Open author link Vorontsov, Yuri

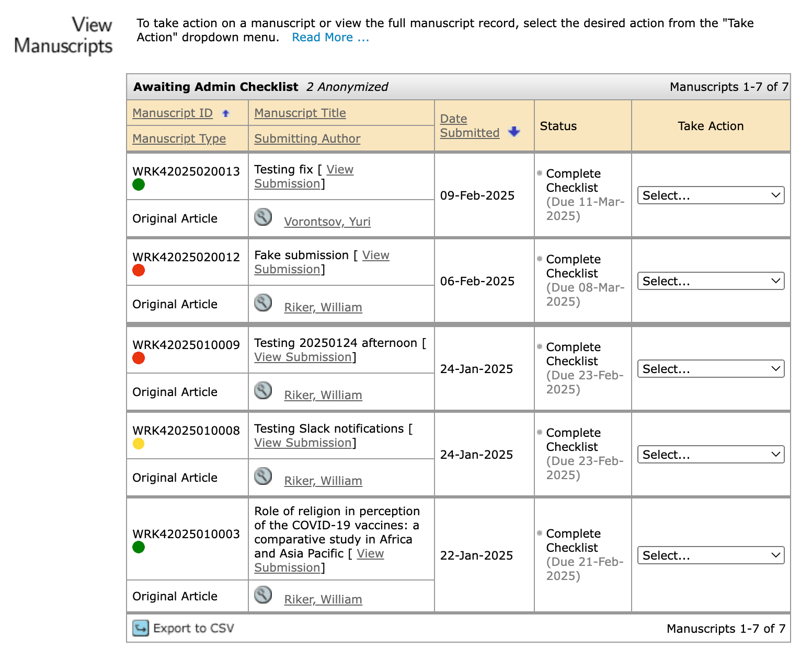pos(327,222)
